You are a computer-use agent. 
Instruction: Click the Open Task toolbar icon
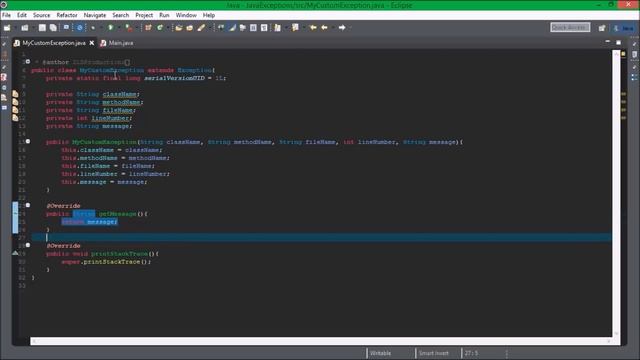189,28
